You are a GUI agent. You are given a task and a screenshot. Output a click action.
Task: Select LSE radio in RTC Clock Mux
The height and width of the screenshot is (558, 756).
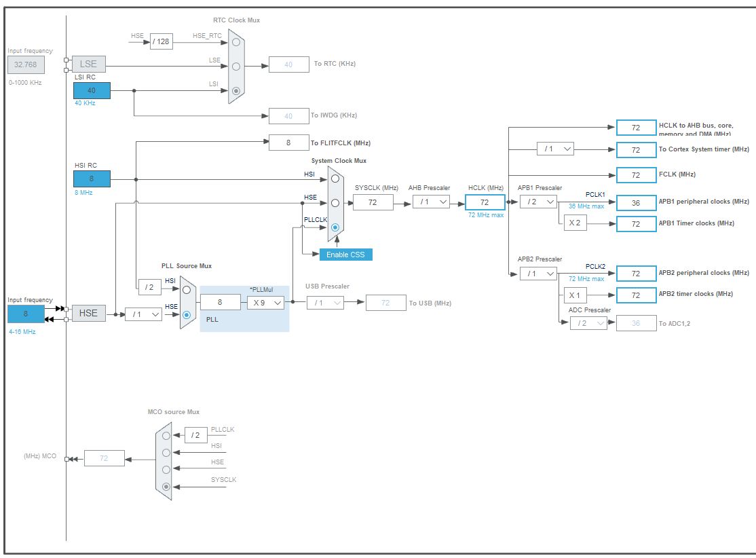[236, 67]
